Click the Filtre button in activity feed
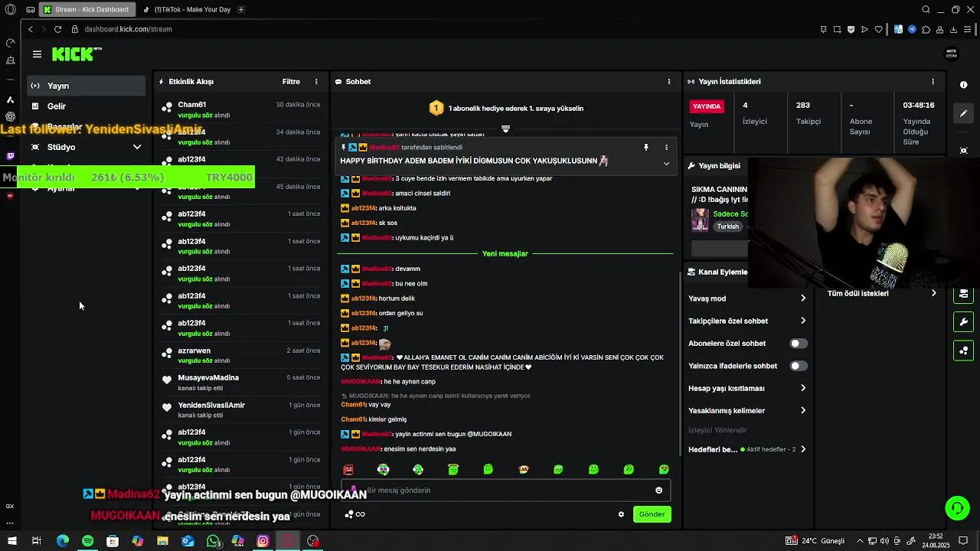 coord(291,82)
